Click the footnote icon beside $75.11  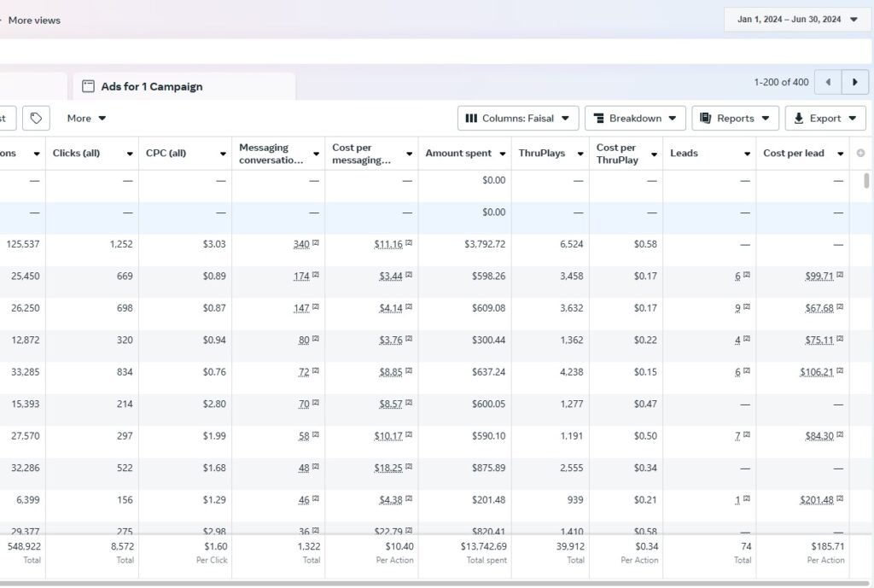[840, 339]
